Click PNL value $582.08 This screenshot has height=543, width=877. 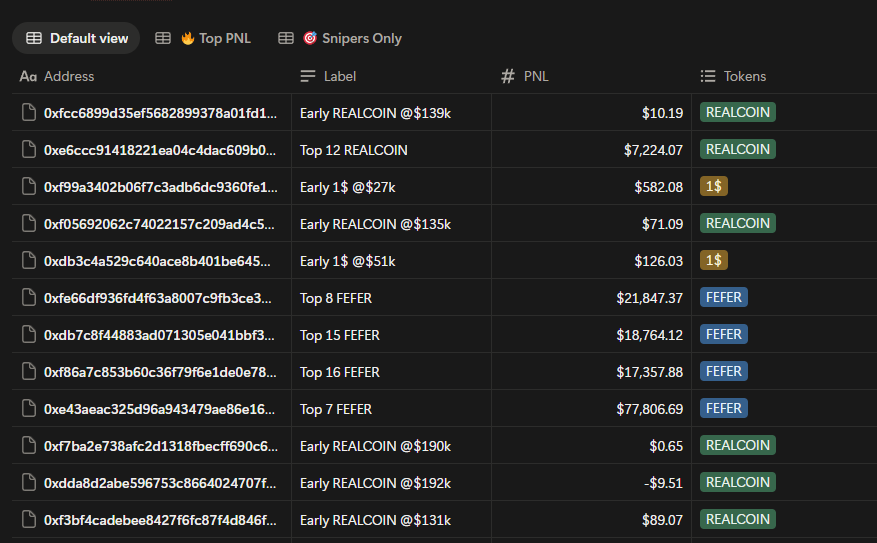(x=658, y=187)
